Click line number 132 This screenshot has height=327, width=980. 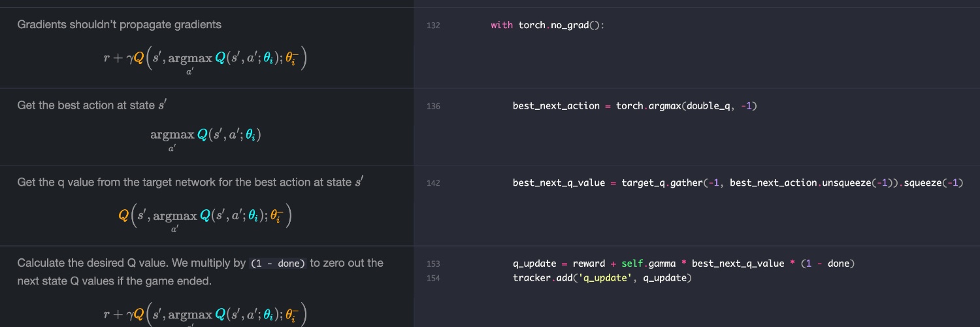[x=433, y=26]
